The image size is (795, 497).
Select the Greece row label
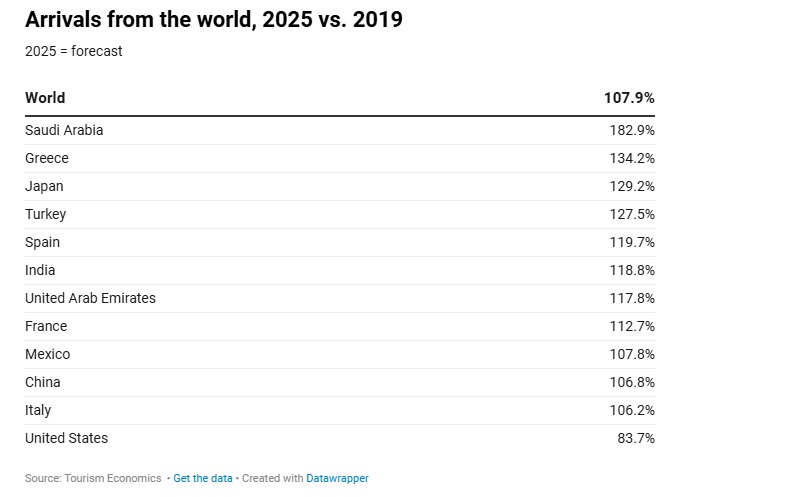pos(47,158)
